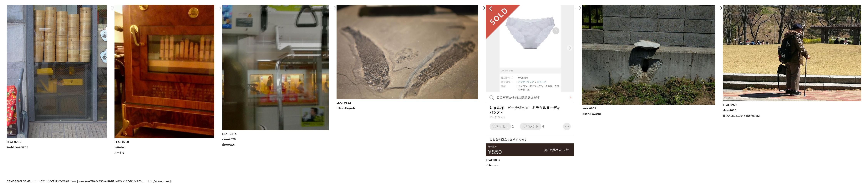Click the arrow before the fossil image
This screenshot has height=186, width=868.
[332, 8]
